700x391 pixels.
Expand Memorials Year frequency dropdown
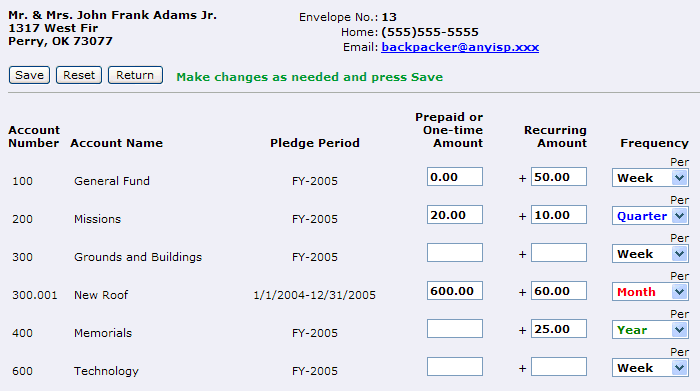pos(650,329)
